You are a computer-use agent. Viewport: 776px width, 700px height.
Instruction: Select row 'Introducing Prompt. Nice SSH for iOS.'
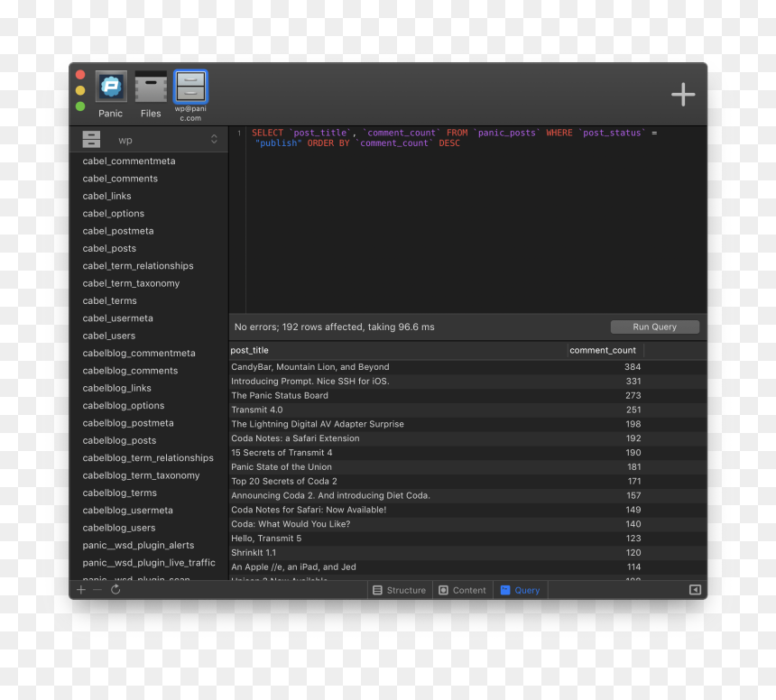click(x=467, y=382)
